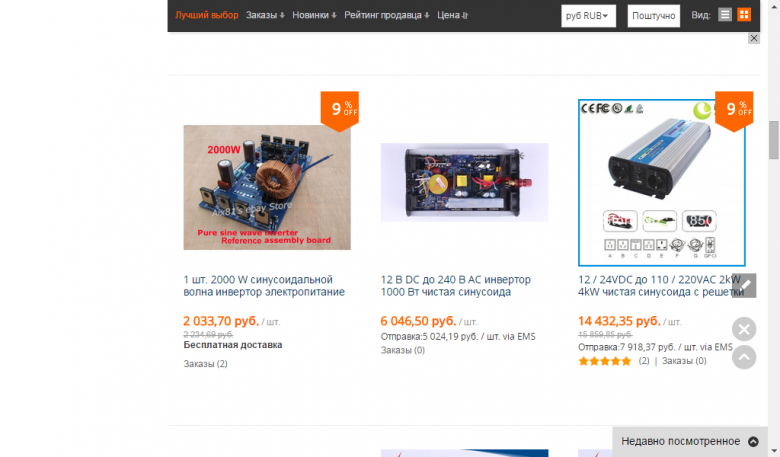The height and width of the screenshot is (457, 780).
Task: Open the руб RUB currency dropdown
Action: coord(588,15)
